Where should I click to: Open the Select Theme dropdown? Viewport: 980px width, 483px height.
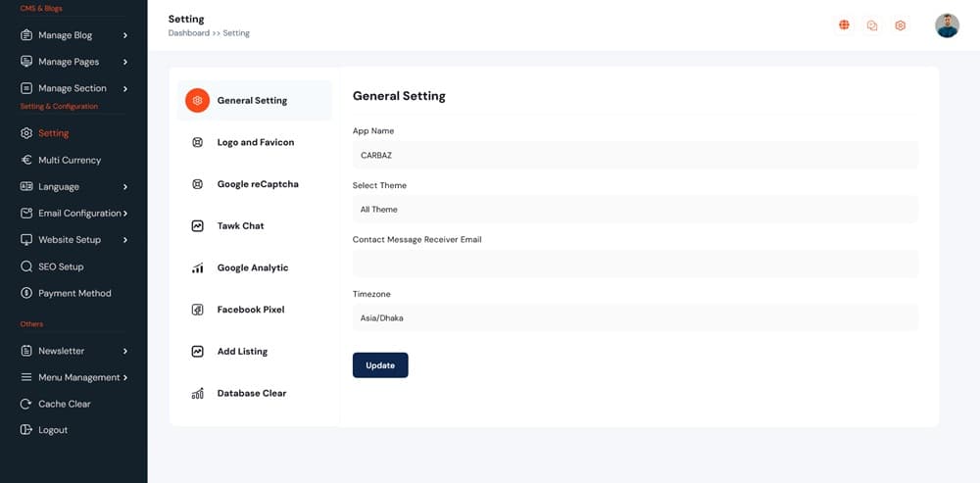634,209
